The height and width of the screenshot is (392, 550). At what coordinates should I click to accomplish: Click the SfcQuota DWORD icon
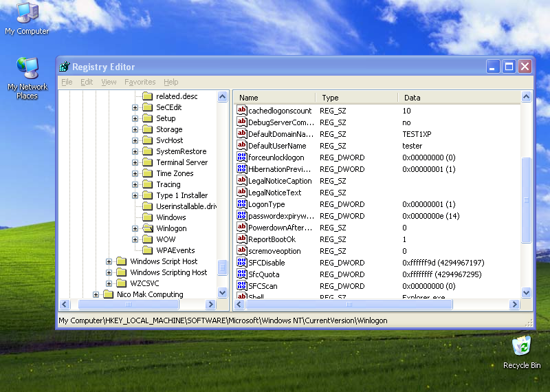click(x=242, y=274)
